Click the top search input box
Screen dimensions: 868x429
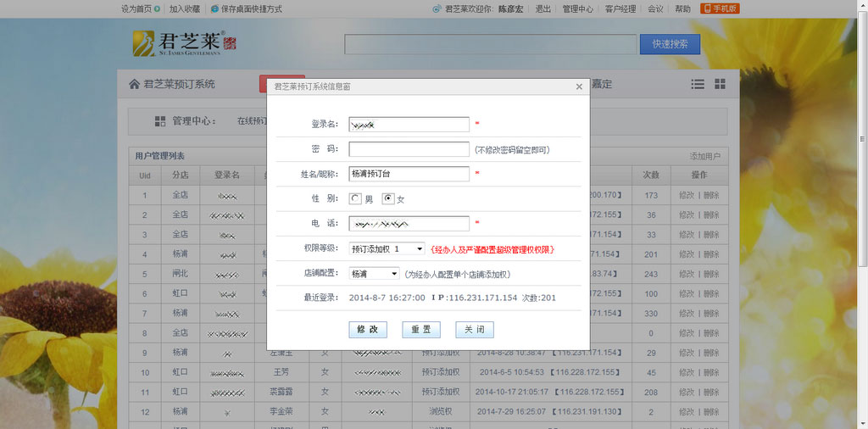coord(491,44)
